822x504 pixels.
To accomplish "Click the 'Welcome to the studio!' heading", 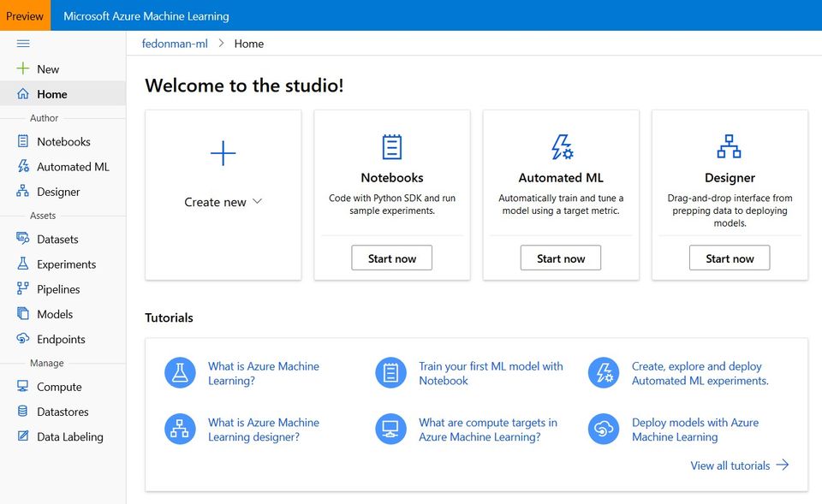I will (244, 86).
